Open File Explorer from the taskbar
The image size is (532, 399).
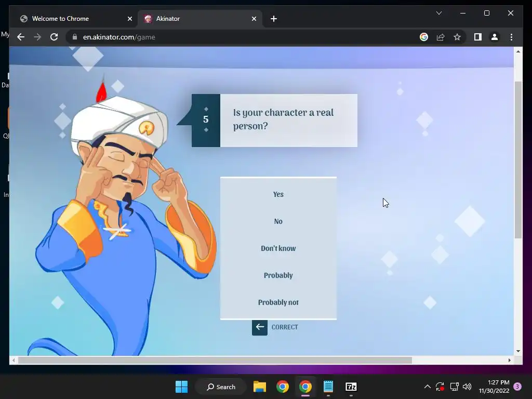pyautogui.click(x=260, y=387)
